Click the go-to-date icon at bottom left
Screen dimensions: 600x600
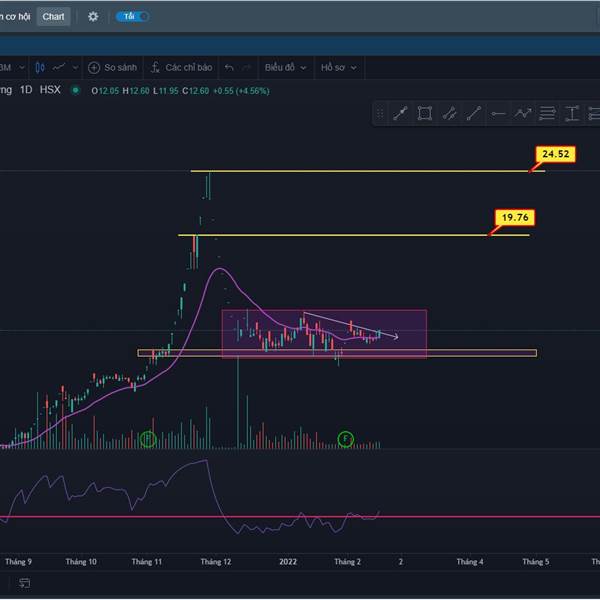(x=24, y=583)
